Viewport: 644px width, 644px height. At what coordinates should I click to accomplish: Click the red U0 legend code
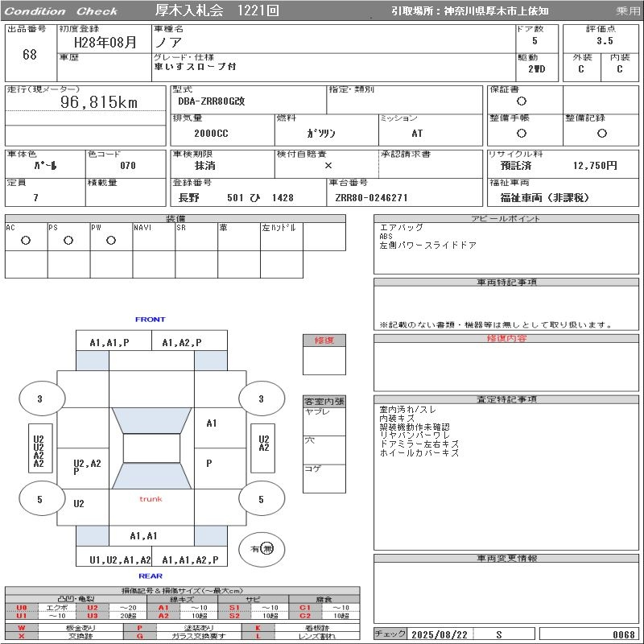coord(22,608)
